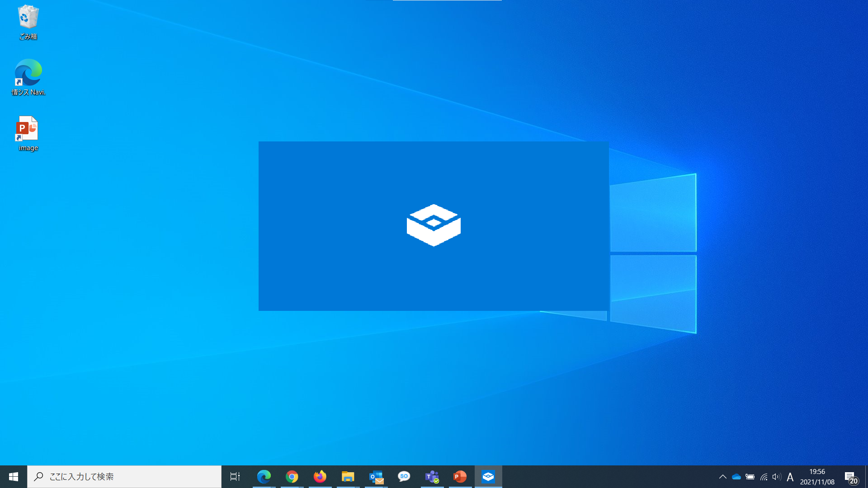Image resolution: width=868 pixels, height=488 pixels.
Task: Show hidden system tray icons
Action: click(x=722, y=477)
